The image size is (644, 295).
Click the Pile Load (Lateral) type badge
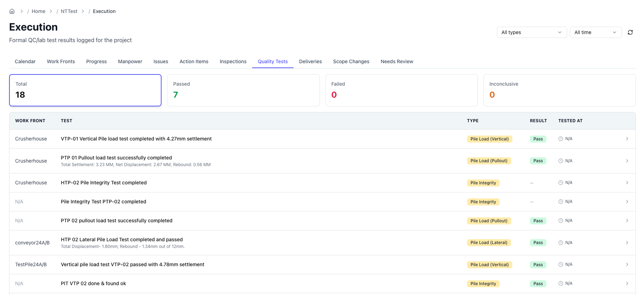pyautogui.click(x=489, y=243)
